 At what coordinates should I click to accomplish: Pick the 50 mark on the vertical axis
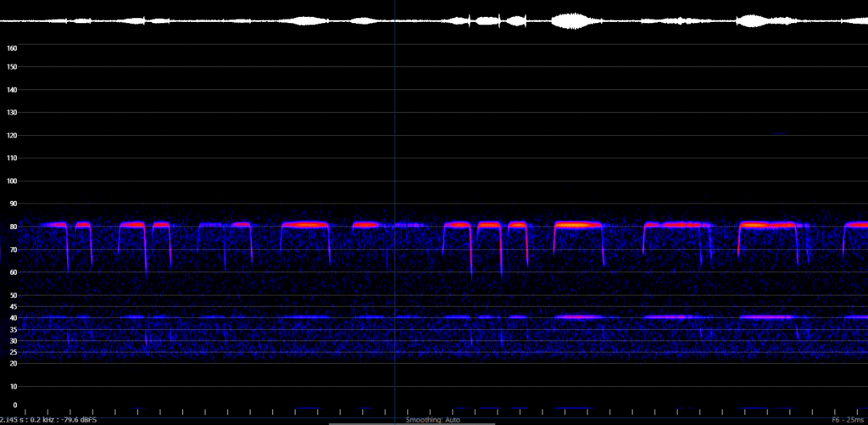click(12, 295)
